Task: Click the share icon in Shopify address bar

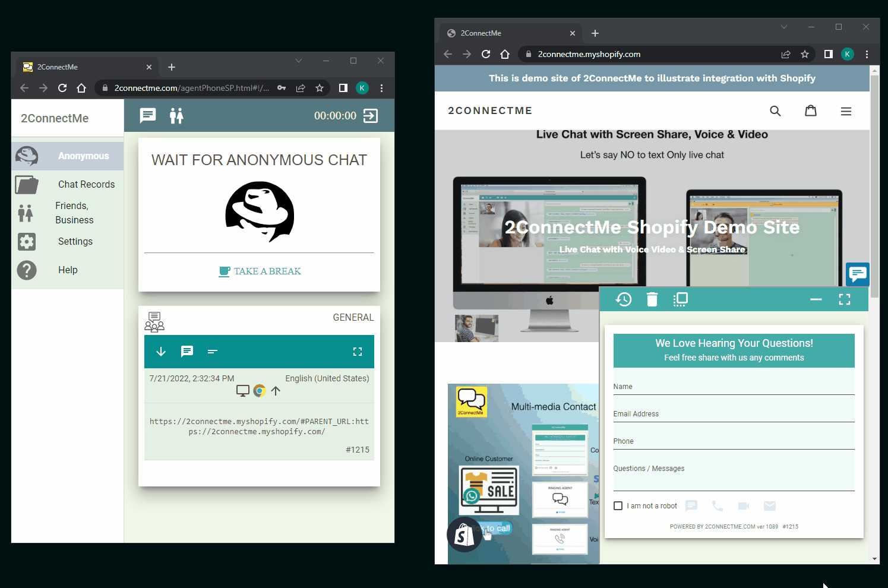Action: [x=786, y=54]
